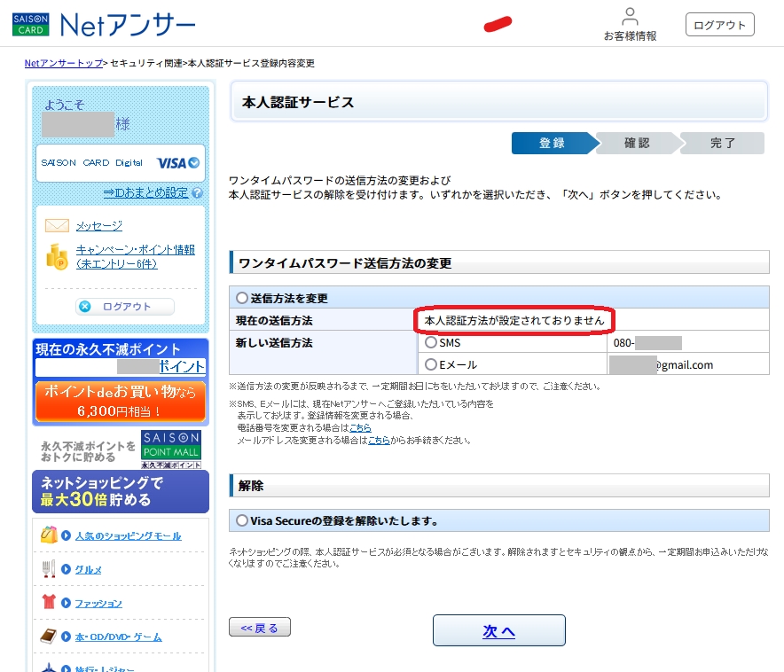The width and height of the screenshot is (784, 672).
Task: Open ⇒IDおまとめ設定 link
Action: point(145,193)
